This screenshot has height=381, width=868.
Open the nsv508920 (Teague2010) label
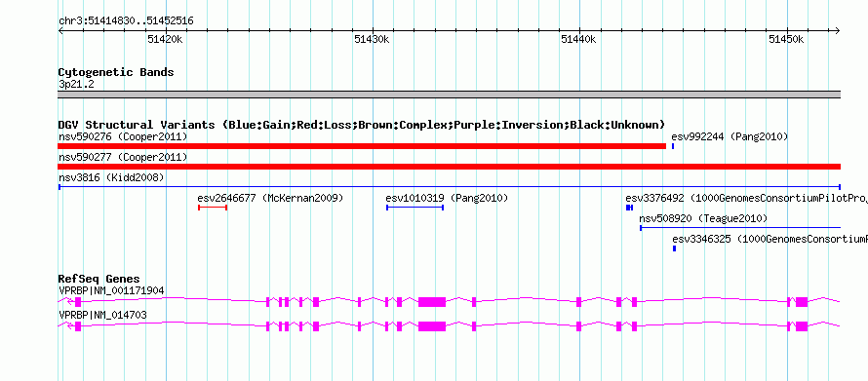(x=703, y=219)
